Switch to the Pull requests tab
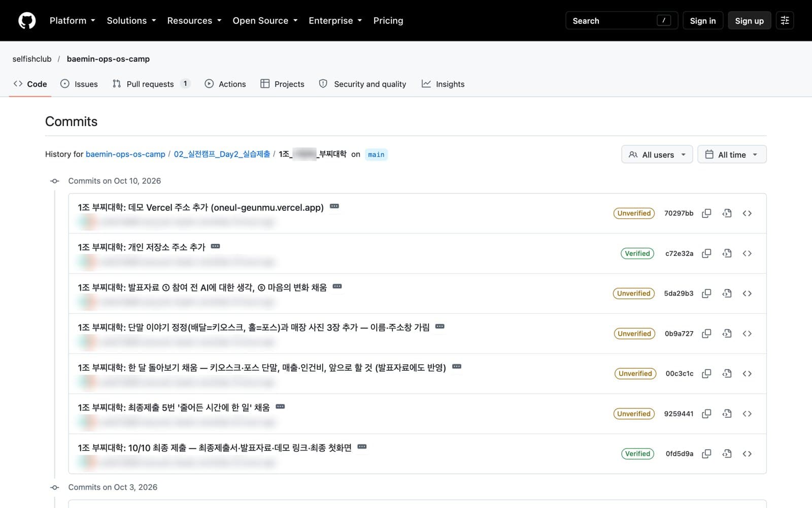Image resolution: width=812 pixels, height=508 pixels. (x=151, y=84)
